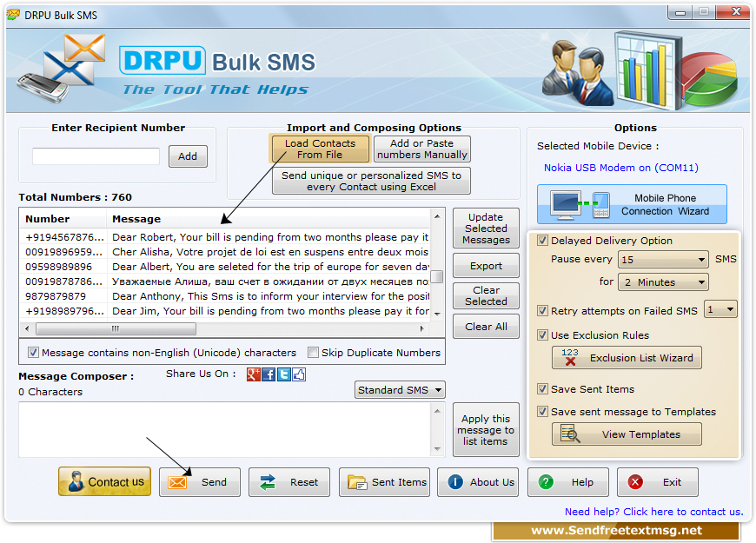Select the row for Dear Robert message

(x=225, y=237)
